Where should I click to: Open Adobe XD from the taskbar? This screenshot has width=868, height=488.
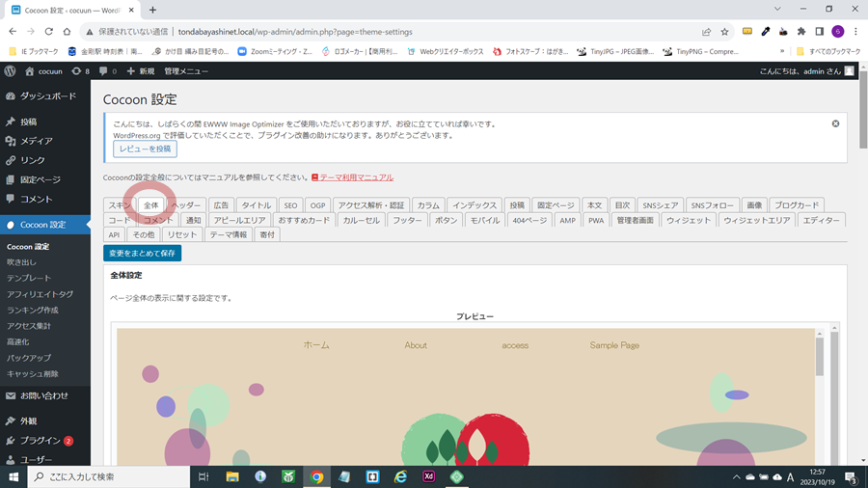tap(428, 476)
